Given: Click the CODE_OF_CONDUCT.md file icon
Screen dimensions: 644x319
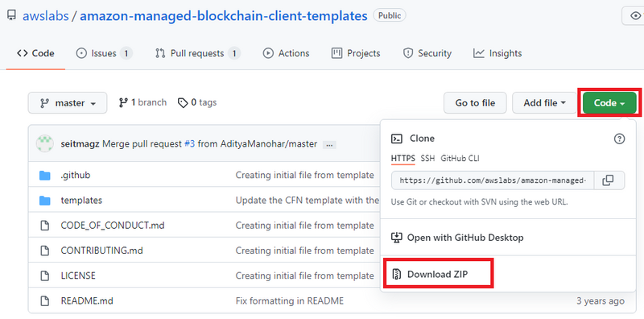Looking at the screenshot, I should point(45,226).
